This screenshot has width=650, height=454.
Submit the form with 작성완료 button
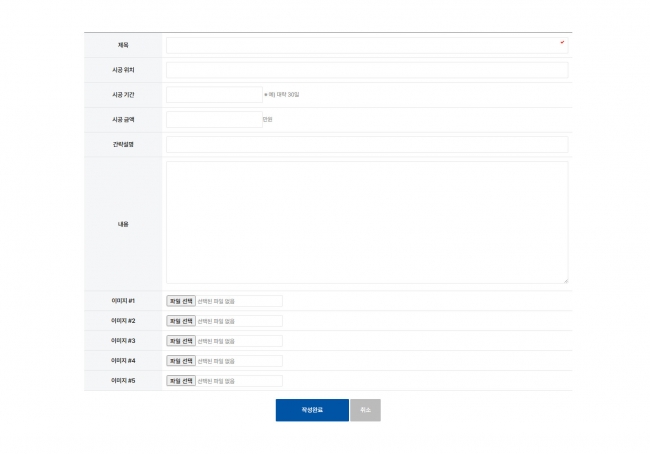(312, 410)
